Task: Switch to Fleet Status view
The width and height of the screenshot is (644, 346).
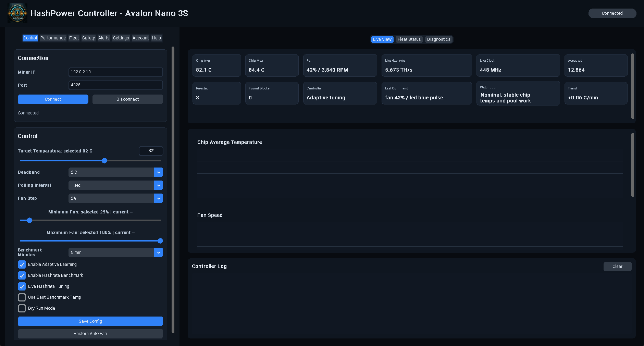Action: pyautogui.click(x=409, y=39)
